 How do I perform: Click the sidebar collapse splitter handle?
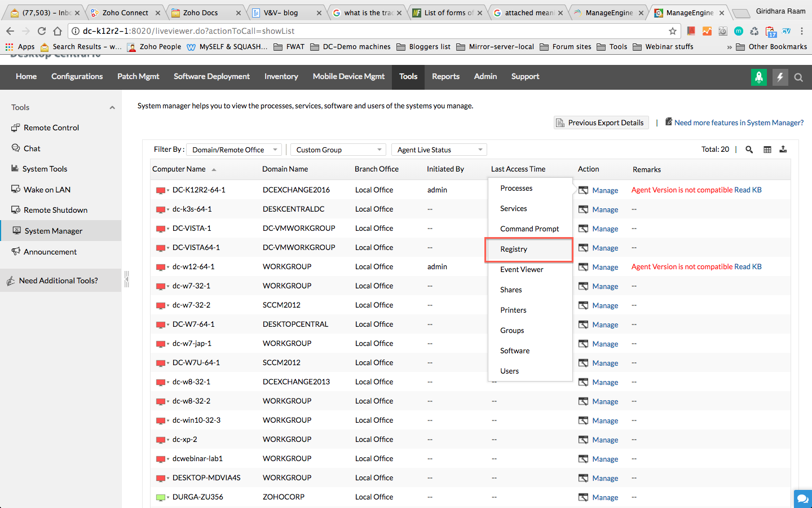pos(126,279)
